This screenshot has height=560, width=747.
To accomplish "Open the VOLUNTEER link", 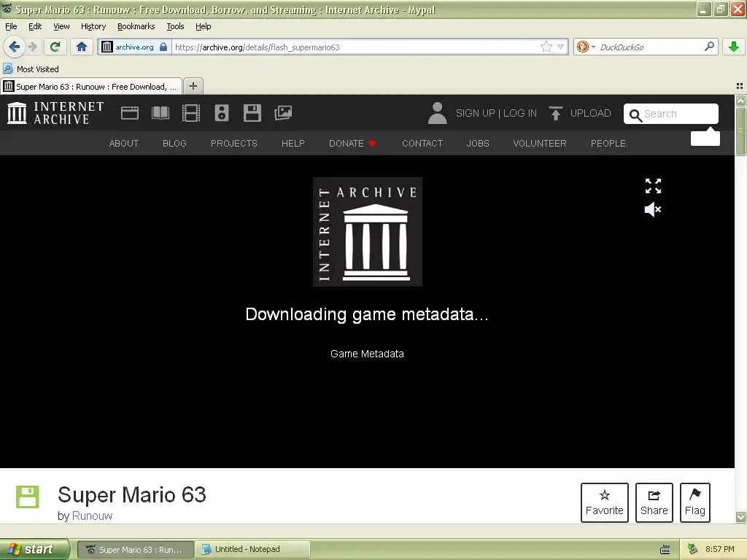I will tap(540, 144).
